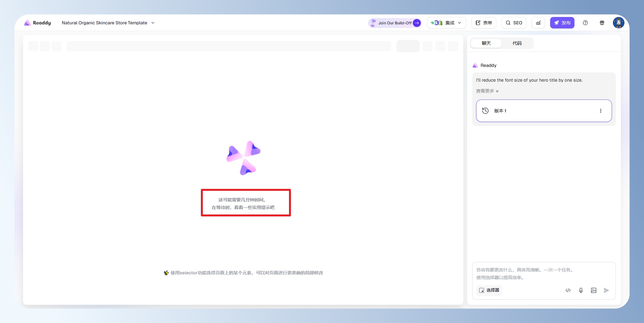Open the 表单 forms button

pos(483,23)
